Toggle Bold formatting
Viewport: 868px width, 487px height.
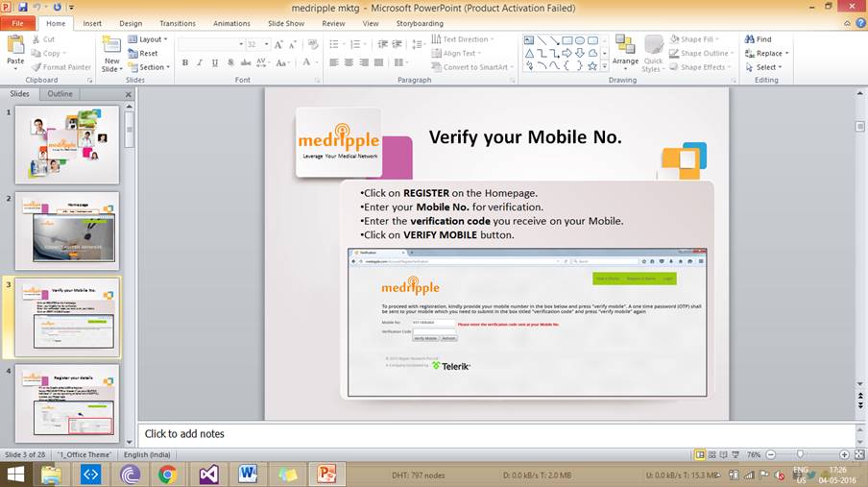(184, 63)
